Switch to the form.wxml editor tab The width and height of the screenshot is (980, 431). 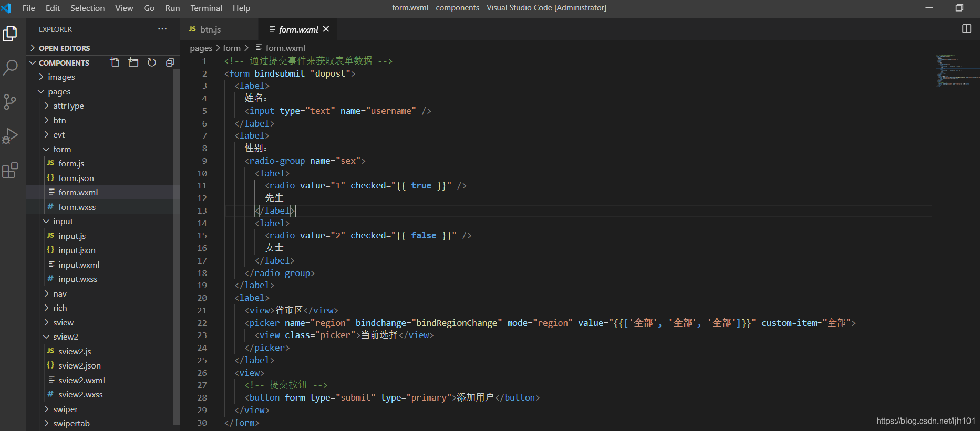click(298, 29)
